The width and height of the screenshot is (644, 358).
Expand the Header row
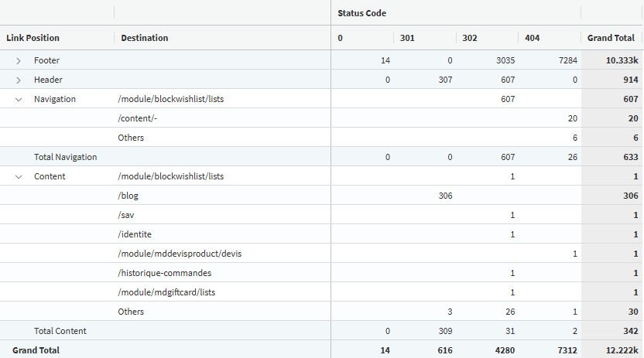coord(19,80)
